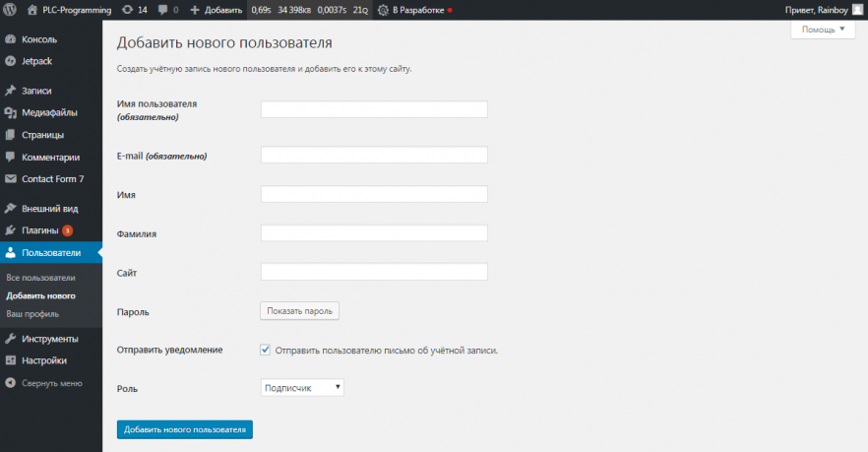Toggle the send notification email checkbox

266,350
